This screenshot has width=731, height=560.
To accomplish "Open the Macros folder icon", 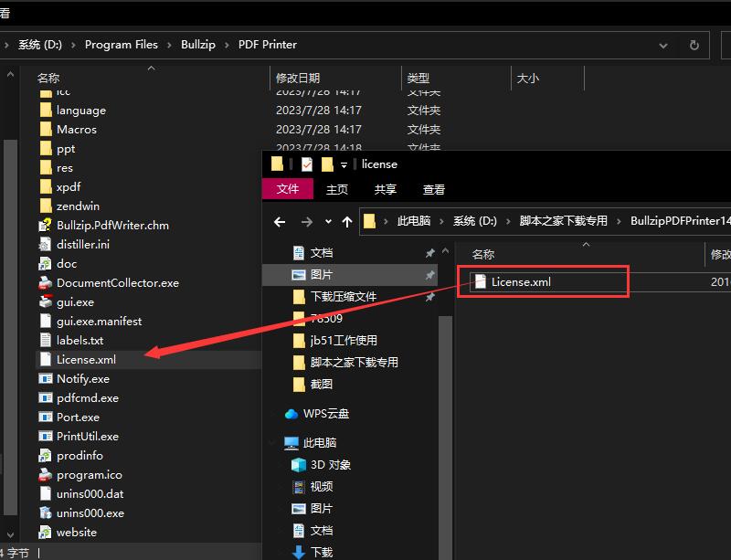I will [46, 129].
